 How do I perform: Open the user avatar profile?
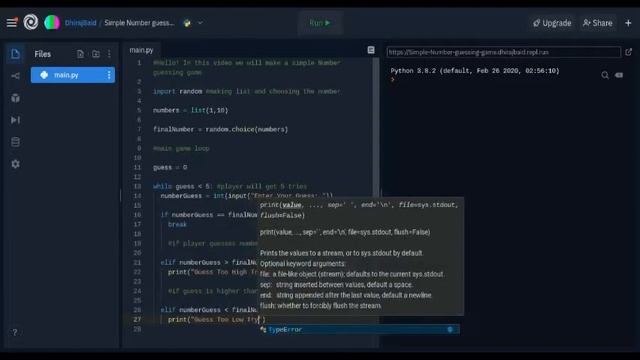point(52,22)
